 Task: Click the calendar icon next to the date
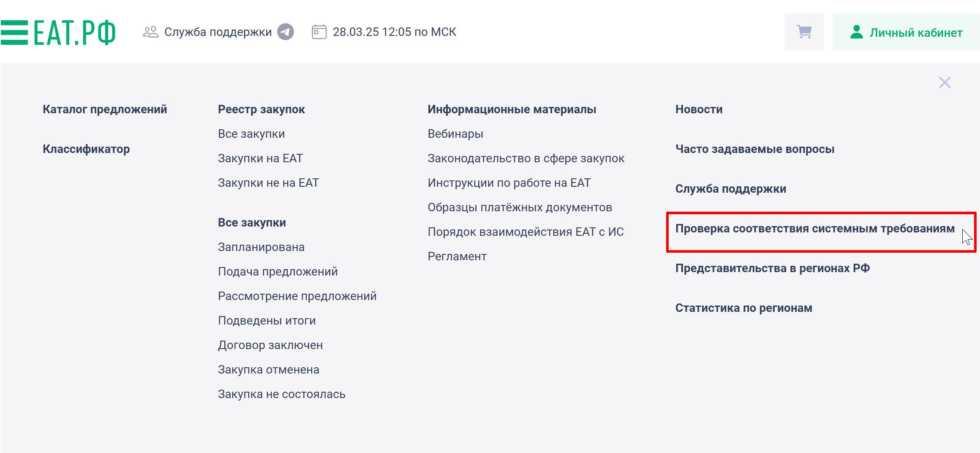pyautogui.click(x=318, y=31)
